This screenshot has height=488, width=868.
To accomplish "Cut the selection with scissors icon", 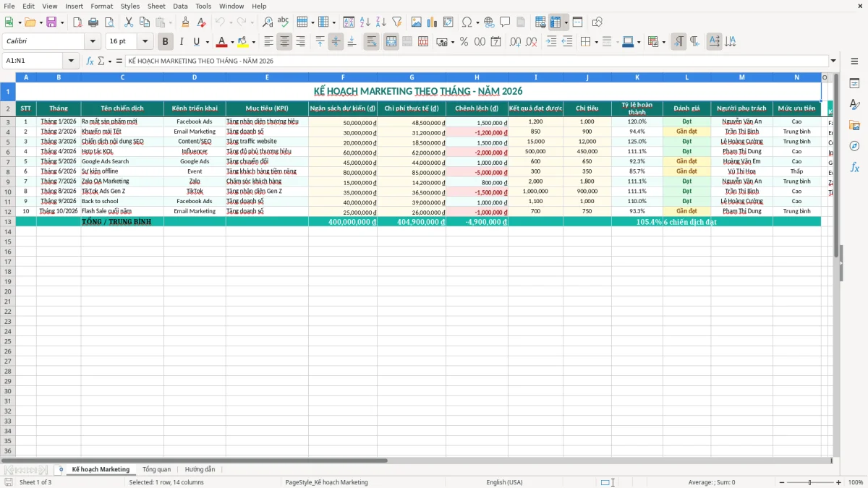I will [129, 22].
